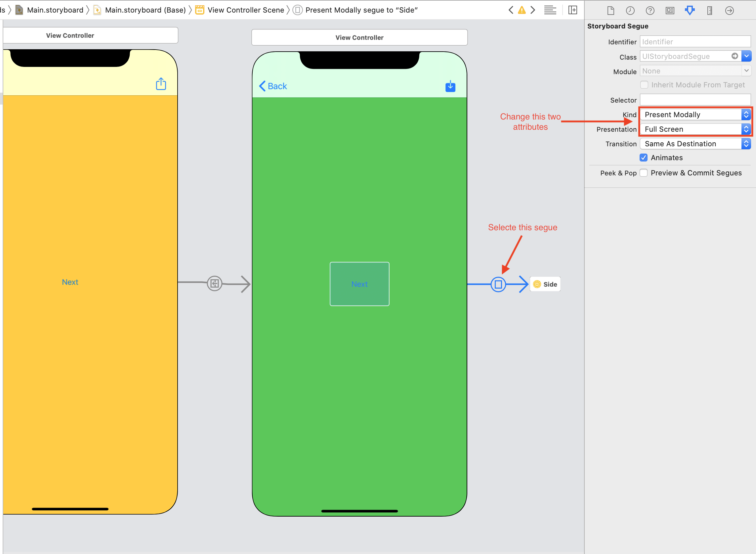The height and width of the screenshot is (554, 756).
Task: Click the share/export icon on yellow view controller
Action: (x=161, y=84)
